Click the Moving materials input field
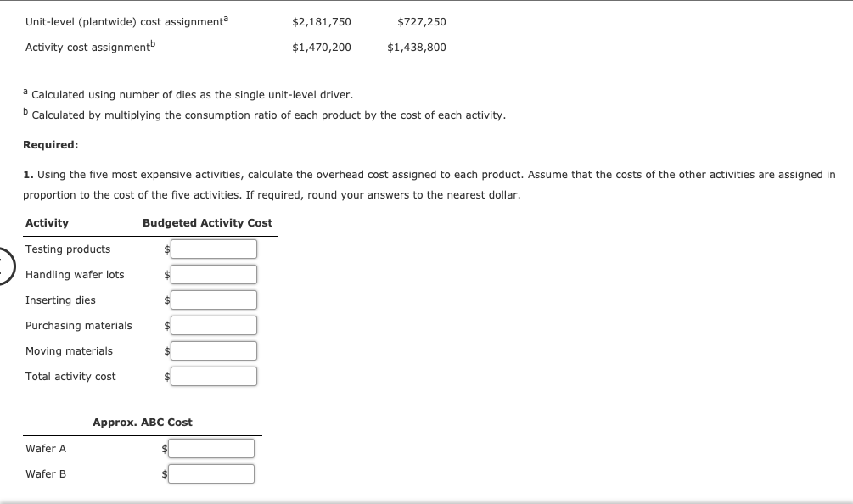The image size is (853, 504). point(214,350)
